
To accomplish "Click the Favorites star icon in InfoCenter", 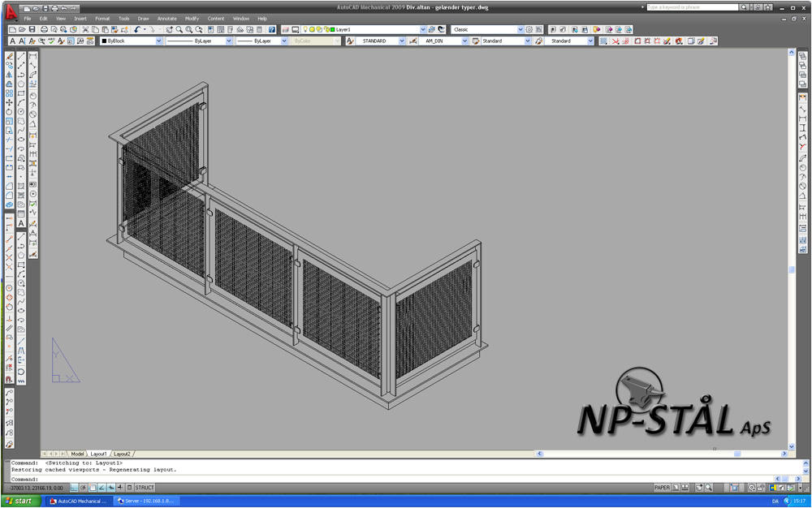I will [x=768, y=7].
